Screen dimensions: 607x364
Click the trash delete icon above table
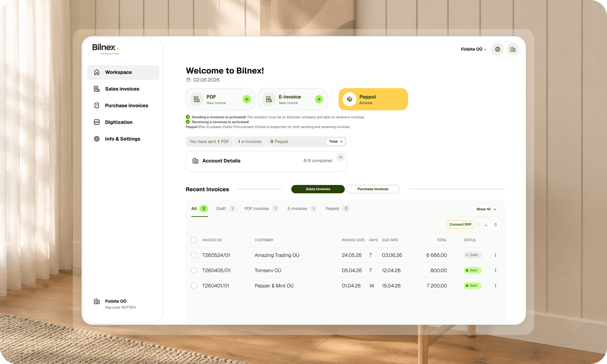[495, 224]
